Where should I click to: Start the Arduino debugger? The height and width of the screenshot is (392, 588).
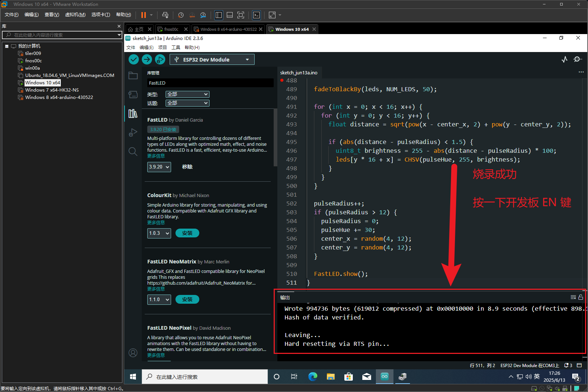160,59
